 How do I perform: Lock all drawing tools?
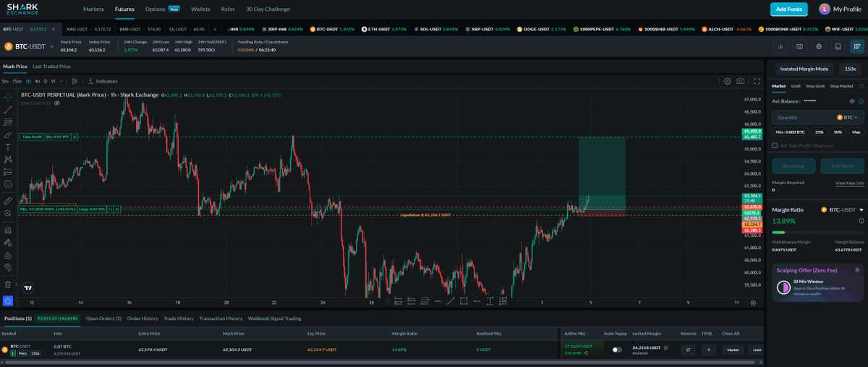coord(7,255)
